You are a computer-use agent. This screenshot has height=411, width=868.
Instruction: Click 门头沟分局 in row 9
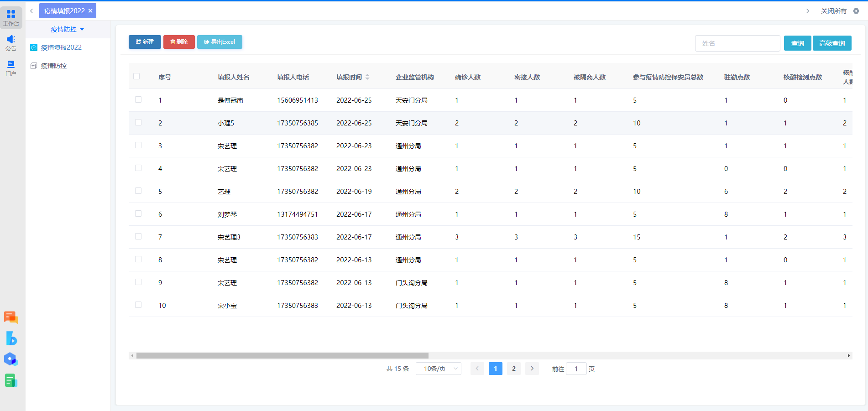pyautogui.click(x=412, y=283)
